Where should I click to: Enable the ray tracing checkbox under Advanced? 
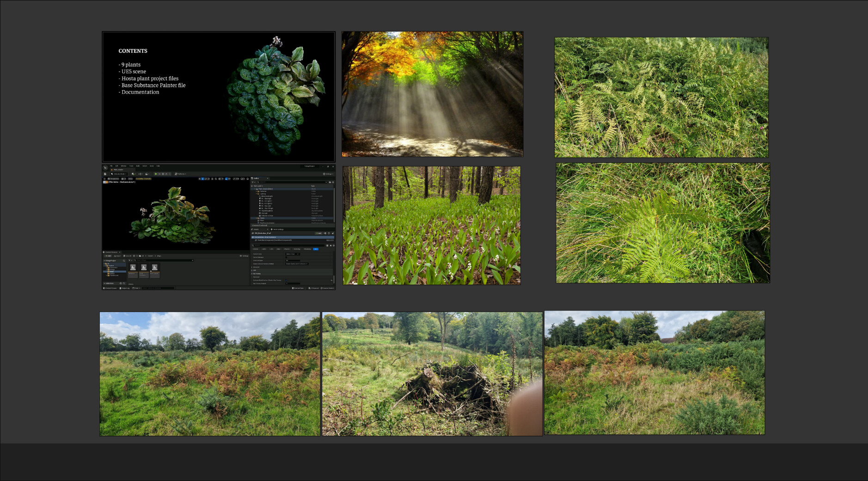point(286,280)
